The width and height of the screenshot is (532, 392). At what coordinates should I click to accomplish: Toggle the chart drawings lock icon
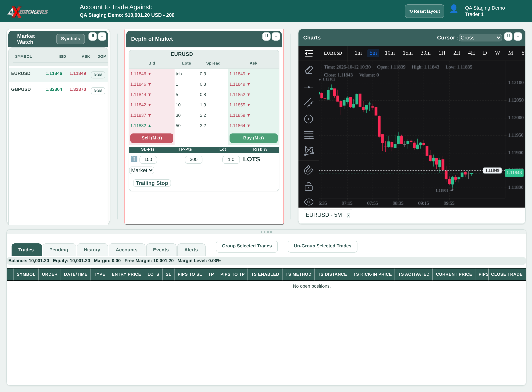coord(309,186)
